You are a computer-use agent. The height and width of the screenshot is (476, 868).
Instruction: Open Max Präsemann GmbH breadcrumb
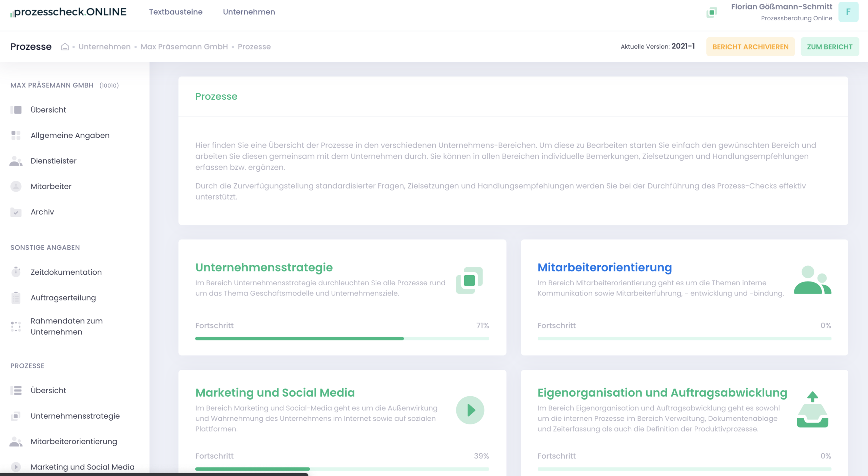click(x=184, y=46)
